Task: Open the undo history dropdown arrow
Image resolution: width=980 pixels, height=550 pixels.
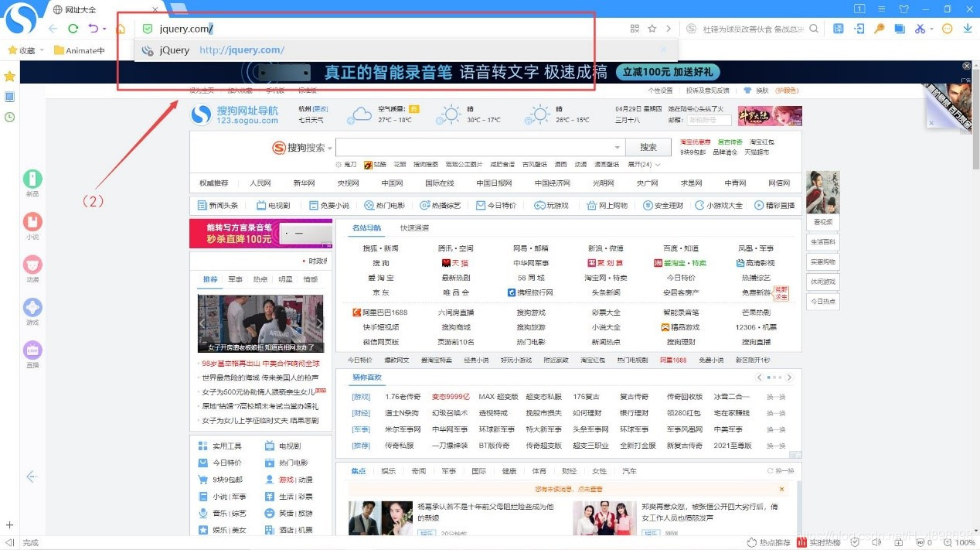Action: [104, 29]
